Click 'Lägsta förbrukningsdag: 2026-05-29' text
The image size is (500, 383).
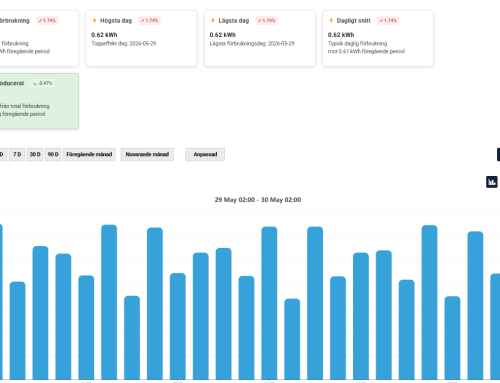click(252, 43)
